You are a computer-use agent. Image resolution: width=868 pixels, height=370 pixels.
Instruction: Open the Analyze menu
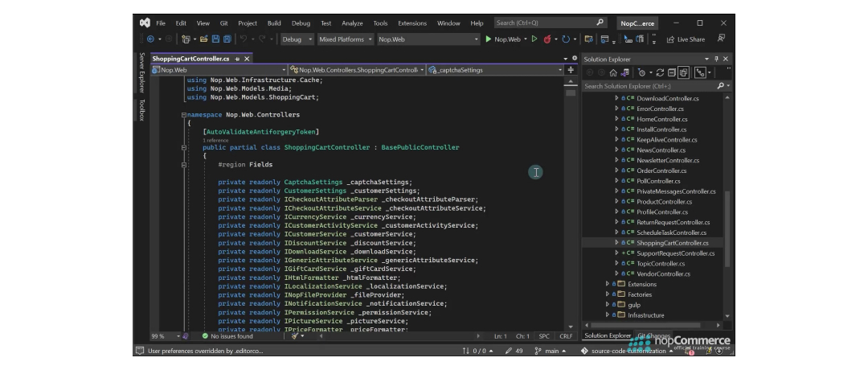pyautogui.click(x=352, y=23)
